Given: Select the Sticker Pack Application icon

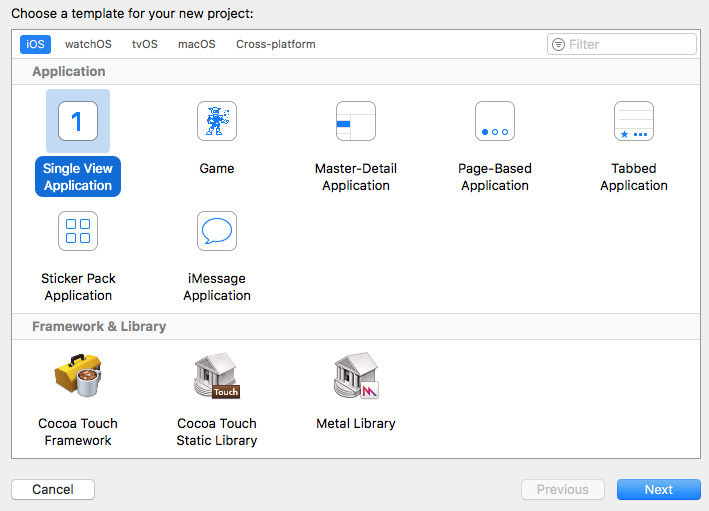Looking at the screenshot, I should tap(78, 231).
